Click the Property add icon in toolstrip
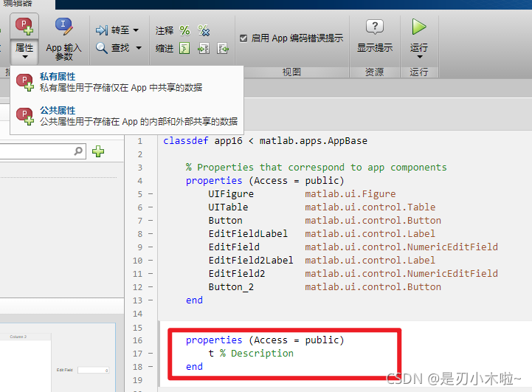The width and height of the screenshot is (532, 392). coord(24,27)
